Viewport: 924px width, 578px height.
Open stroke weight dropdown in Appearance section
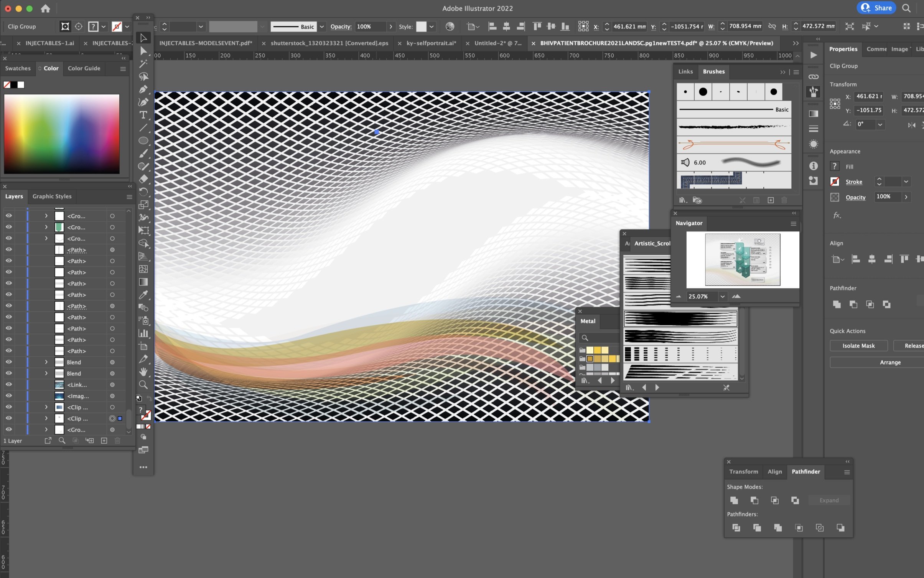click(906, 182)
